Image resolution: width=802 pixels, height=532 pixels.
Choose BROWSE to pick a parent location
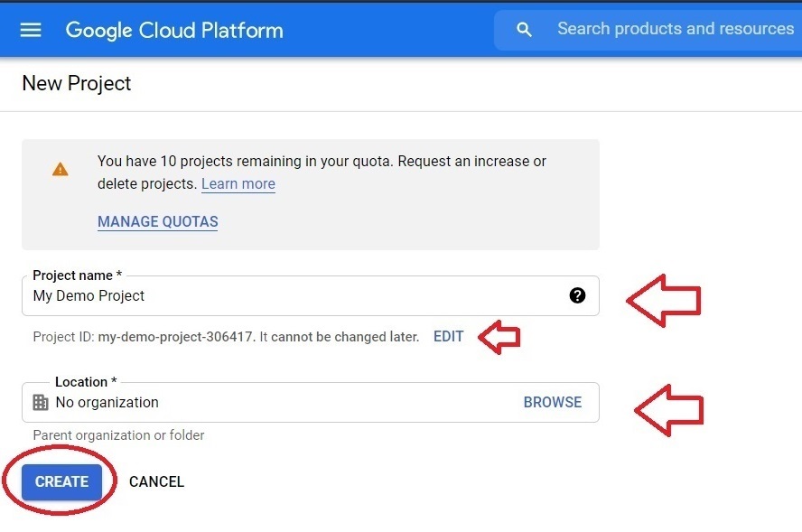553,402
